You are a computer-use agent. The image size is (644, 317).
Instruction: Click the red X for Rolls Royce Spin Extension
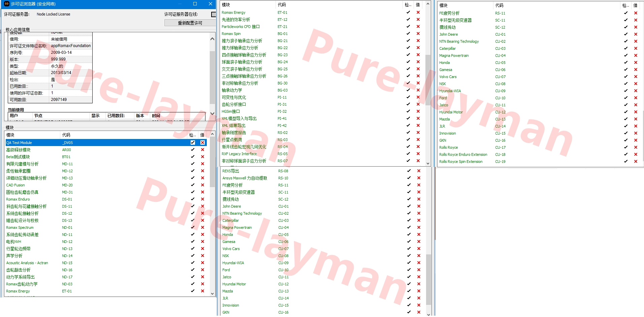(636, 162)
